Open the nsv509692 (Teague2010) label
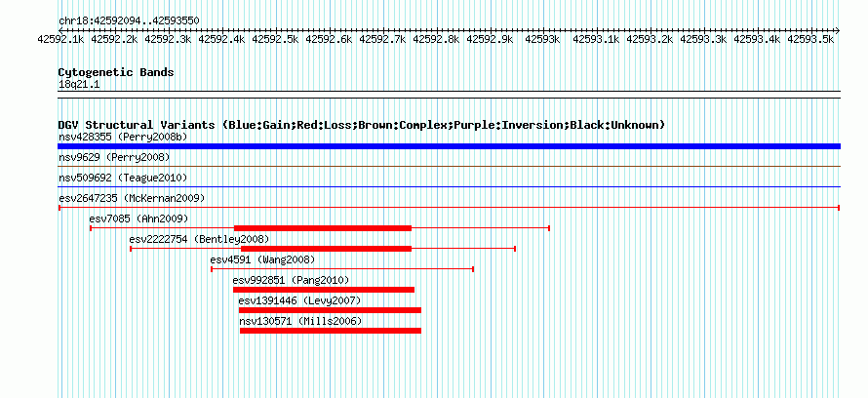The width and height of the screenshot is (868, 398). 123,178
